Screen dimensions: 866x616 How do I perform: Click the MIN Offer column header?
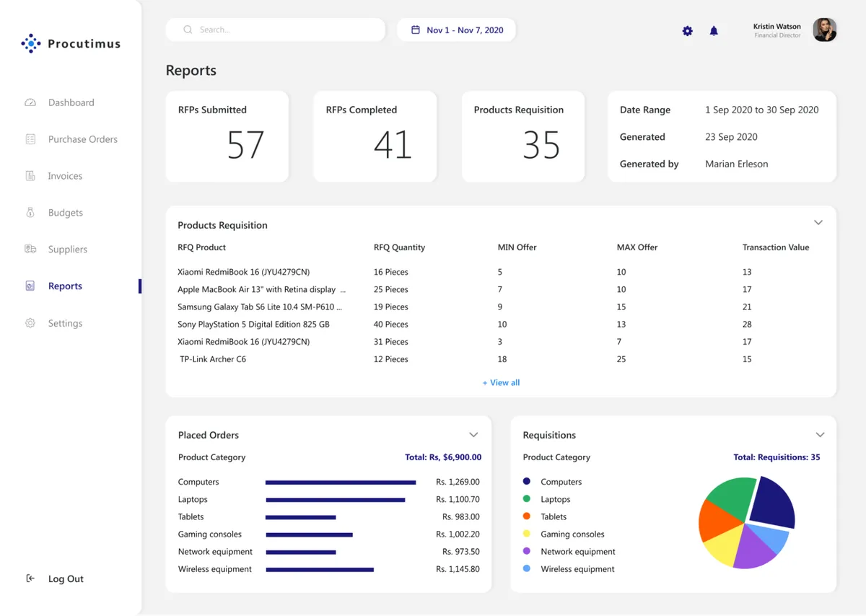pyautogui.click(x=517, y=247)
